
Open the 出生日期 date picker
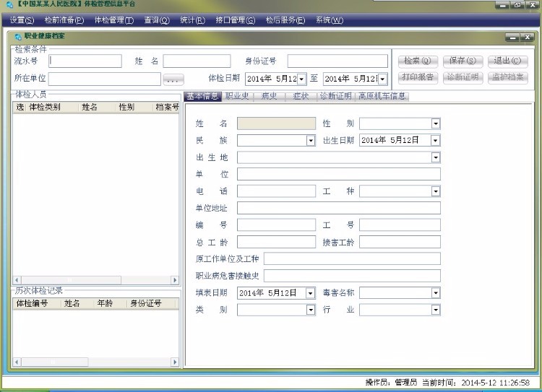pos(435,141)
